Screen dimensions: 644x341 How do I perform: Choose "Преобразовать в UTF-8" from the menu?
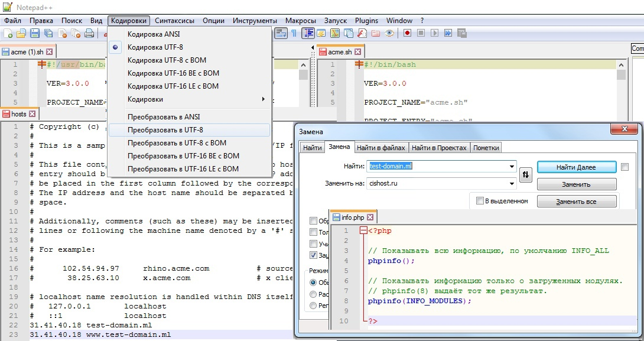[x=165, y=130]
